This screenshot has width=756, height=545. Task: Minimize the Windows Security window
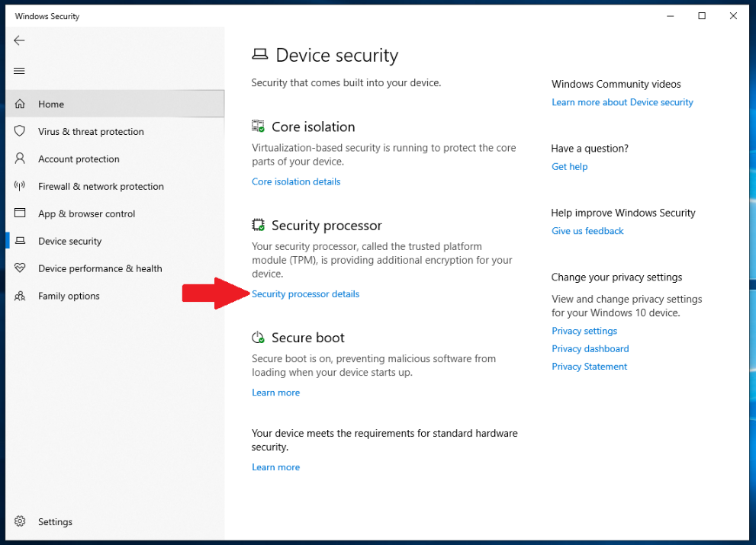(x=671, y=16)
